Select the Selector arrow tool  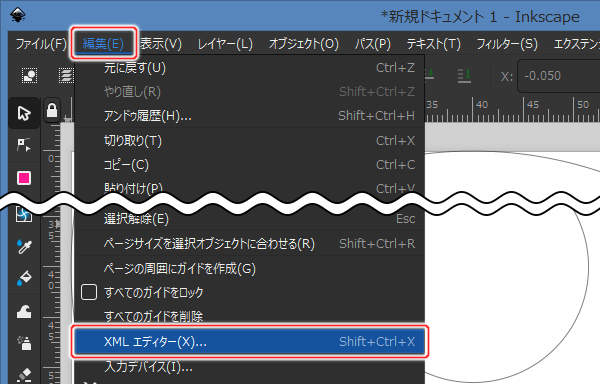(24, 113)
